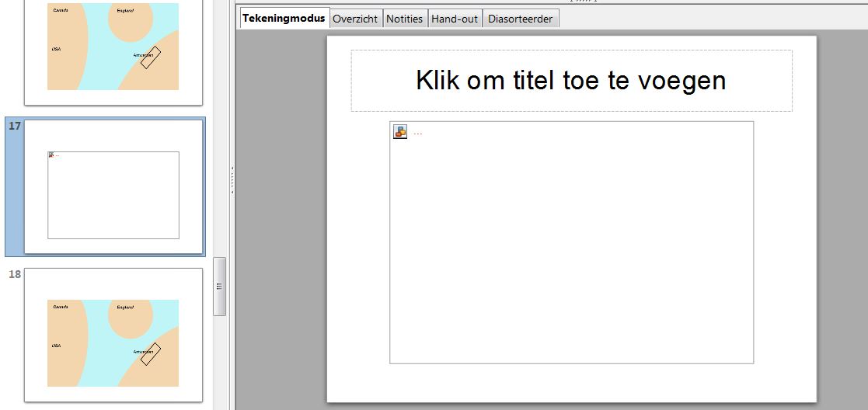Image resolution: width=868 pixels, height=410 pixels.
Task: Click the title placeholder 'Klik om titel toe te voegen'
Action: click(x=571, y=80)
